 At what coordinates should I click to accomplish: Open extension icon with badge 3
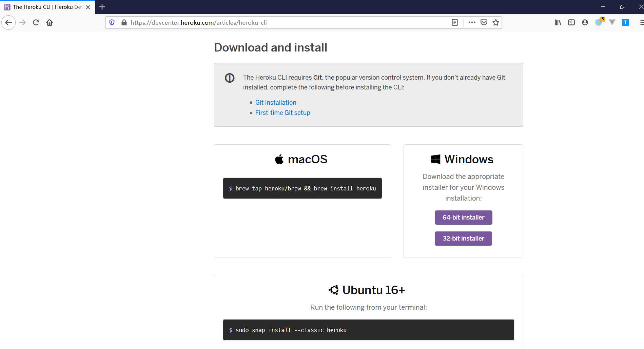tap(599, 22)
